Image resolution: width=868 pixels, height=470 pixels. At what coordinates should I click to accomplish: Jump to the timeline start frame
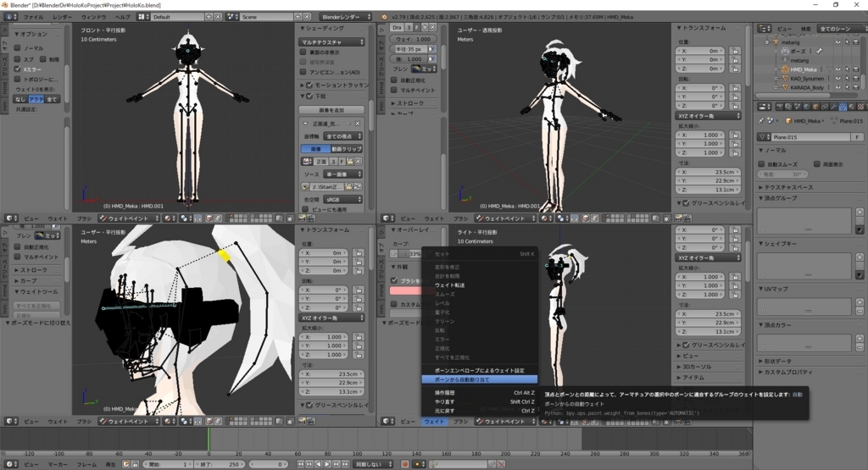pyautogui.click(x=301, y=464)
